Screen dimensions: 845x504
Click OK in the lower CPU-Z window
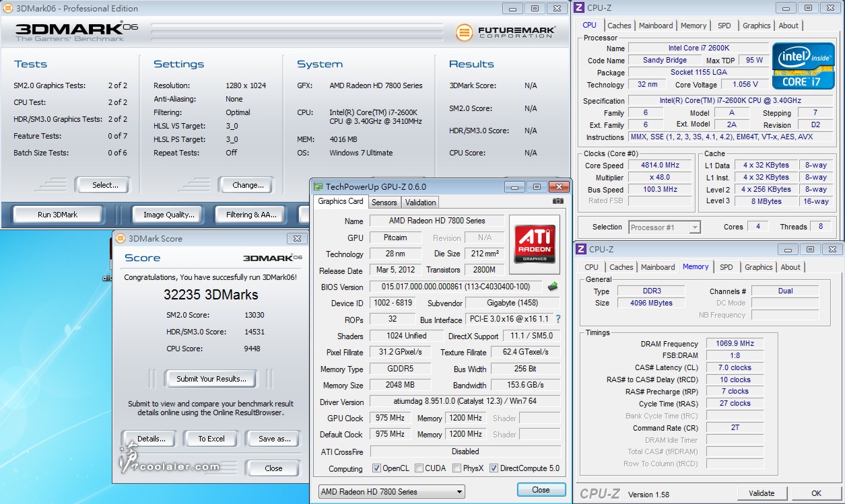816,493
